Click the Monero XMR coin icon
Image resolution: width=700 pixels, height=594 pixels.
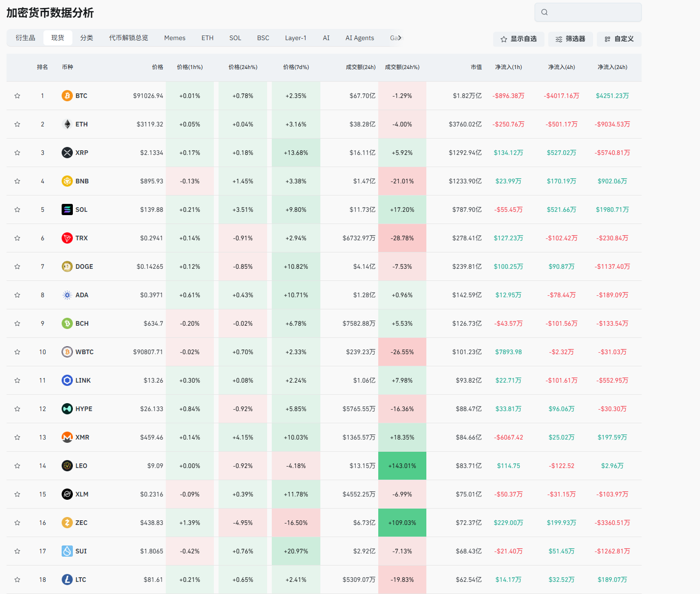point(67,437)
